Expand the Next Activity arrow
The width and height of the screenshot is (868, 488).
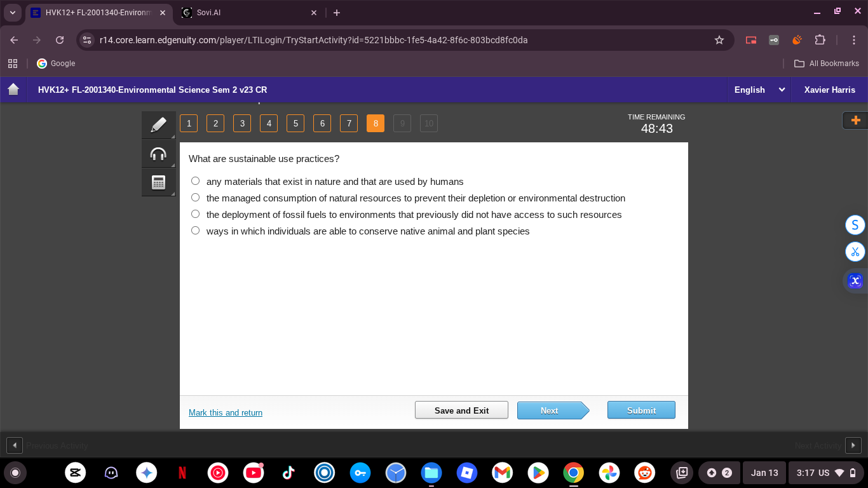coord(853,445)
